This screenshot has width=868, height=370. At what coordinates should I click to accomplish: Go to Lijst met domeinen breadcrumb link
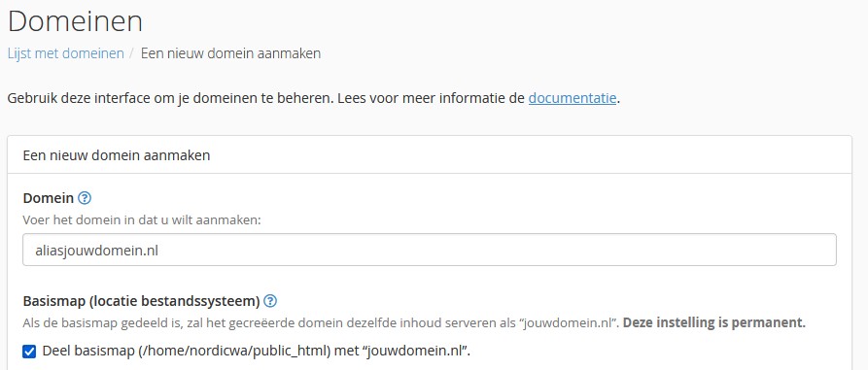click(66, 53)
